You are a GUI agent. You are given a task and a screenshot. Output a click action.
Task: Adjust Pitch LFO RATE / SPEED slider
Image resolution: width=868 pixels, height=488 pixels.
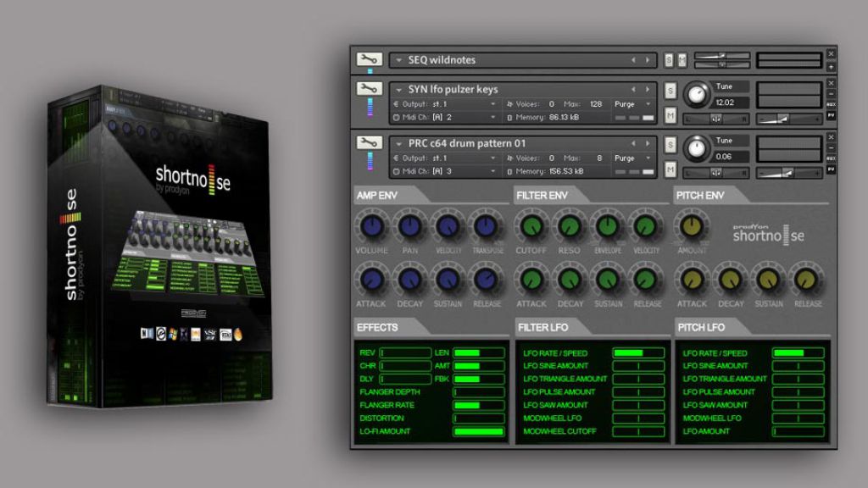[x=798, y=353]
